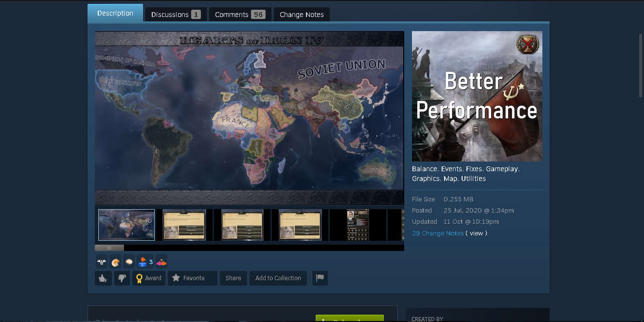
Task: Click the brain award reaction icon
Action: click(129, 261)
